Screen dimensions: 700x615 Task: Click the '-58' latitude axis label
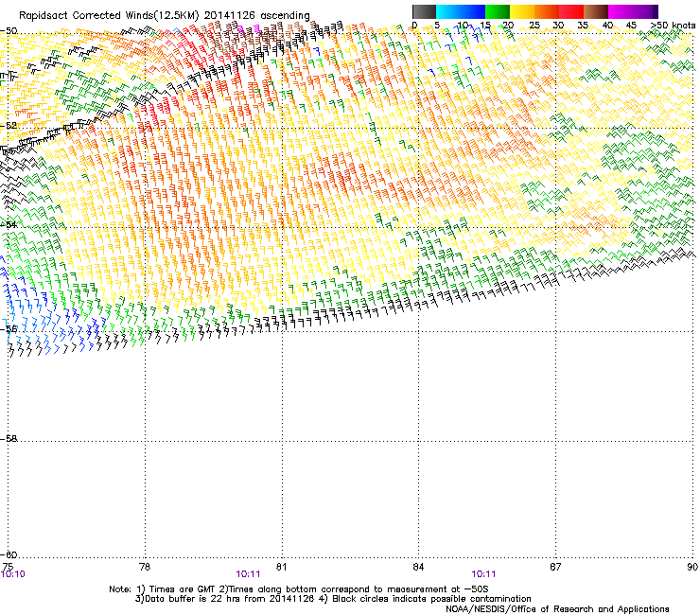9,439
